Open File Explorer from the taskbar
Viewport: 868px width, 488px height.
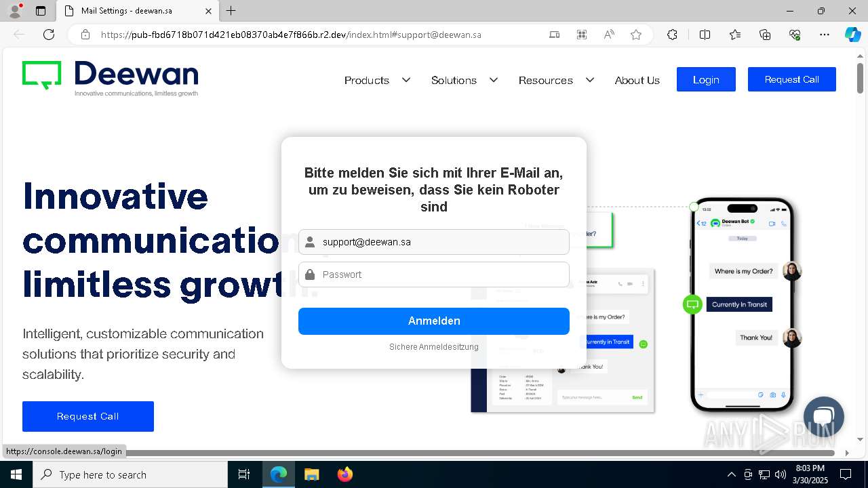[311, 474]
